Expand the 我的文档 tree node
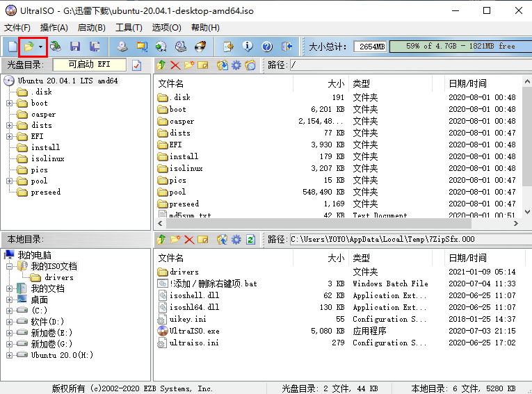 point(10,289)
